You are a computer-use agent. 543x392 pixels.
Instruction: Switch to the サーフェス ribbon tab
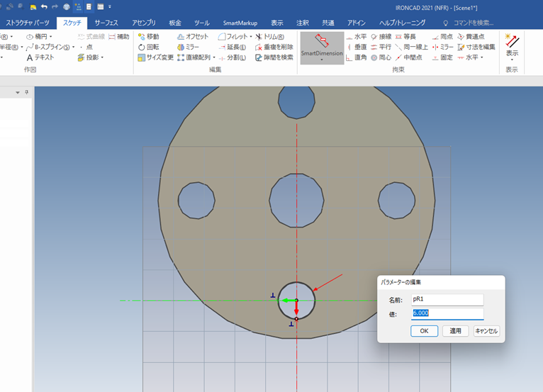point(106,23)
